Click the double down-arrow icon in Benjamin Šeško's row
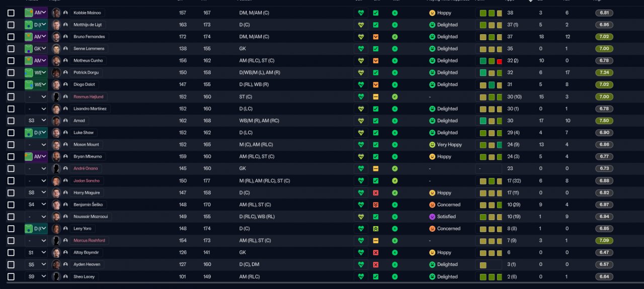The width and height of the screenshot is (644, 289). (x=376, y=205)
